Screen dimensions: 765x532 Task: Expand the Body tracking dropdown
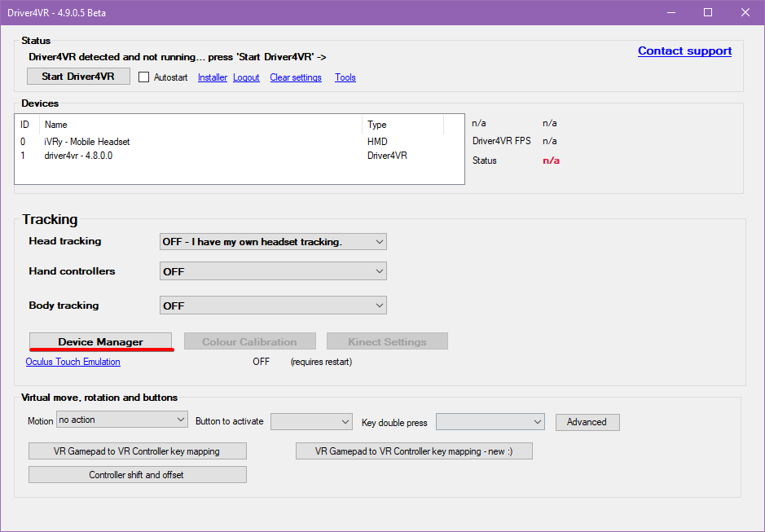pyautogui.click(x=273, y=306)
